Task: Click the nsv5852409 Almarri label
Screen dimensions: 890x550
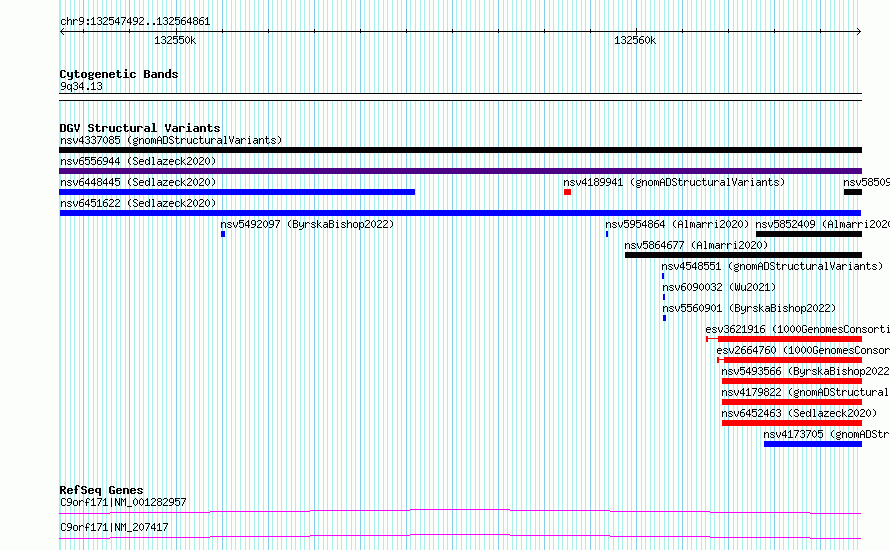Action: 822,224
